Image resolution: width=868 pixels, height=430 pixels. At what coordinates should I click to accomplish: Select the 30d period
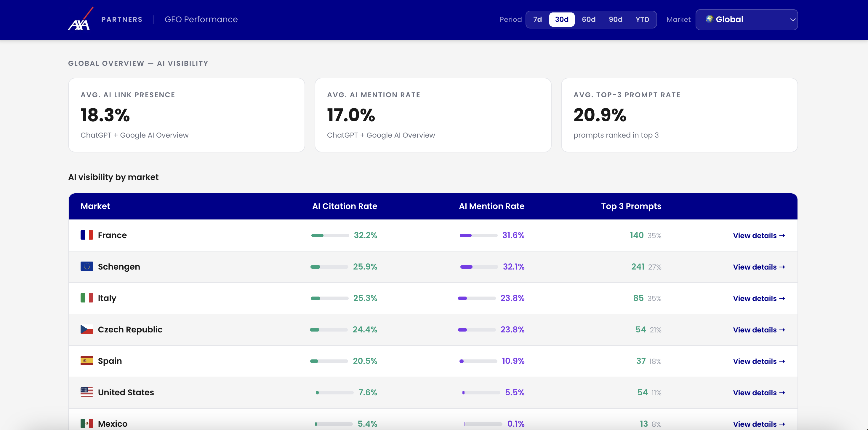click(x=562, y=20)
